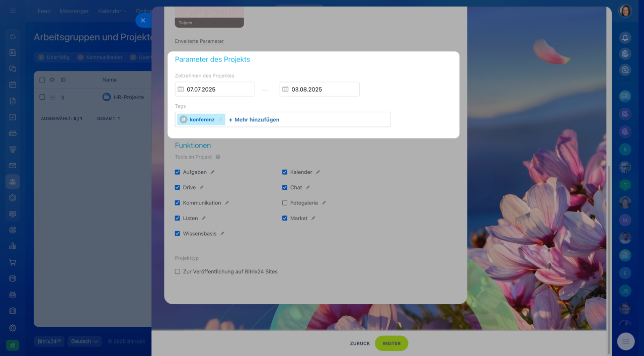Open tasks checkmark icon in left sidebar
The image size is (644, 356).
(x=13, y=117)
